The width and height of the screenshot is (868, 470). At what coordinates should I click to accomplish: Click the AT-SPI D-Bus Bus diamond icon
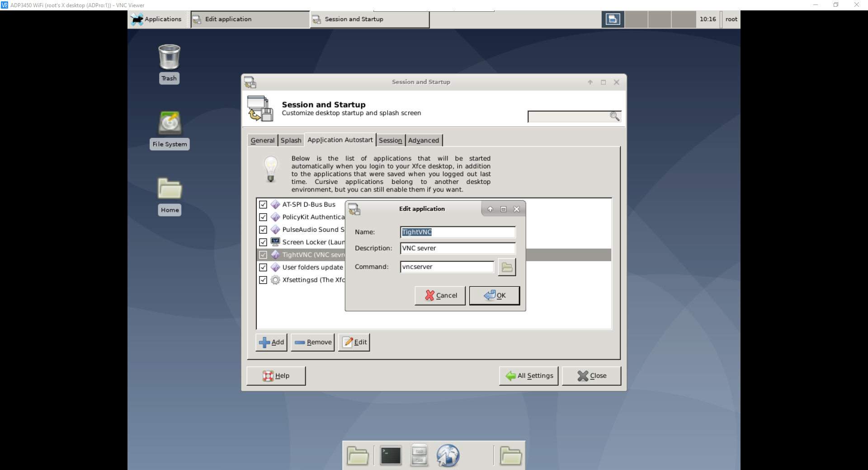(275, 205)
